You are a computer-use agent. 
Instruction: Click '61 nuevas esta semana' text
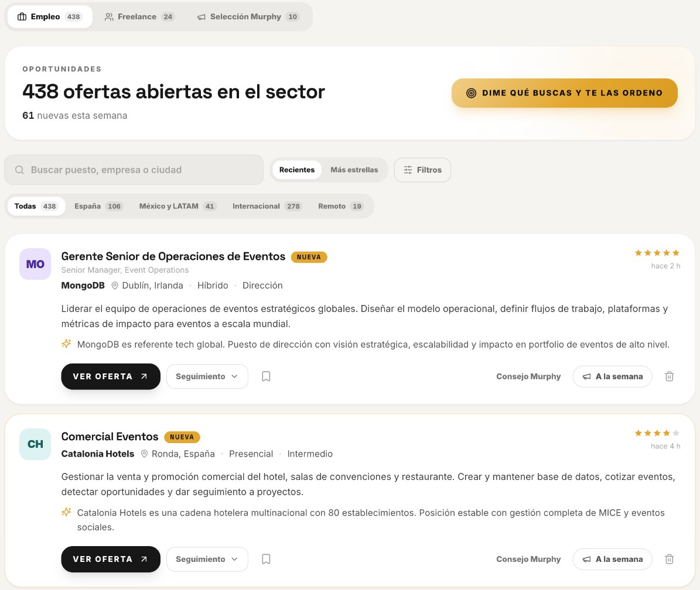[x=75, y=115]
